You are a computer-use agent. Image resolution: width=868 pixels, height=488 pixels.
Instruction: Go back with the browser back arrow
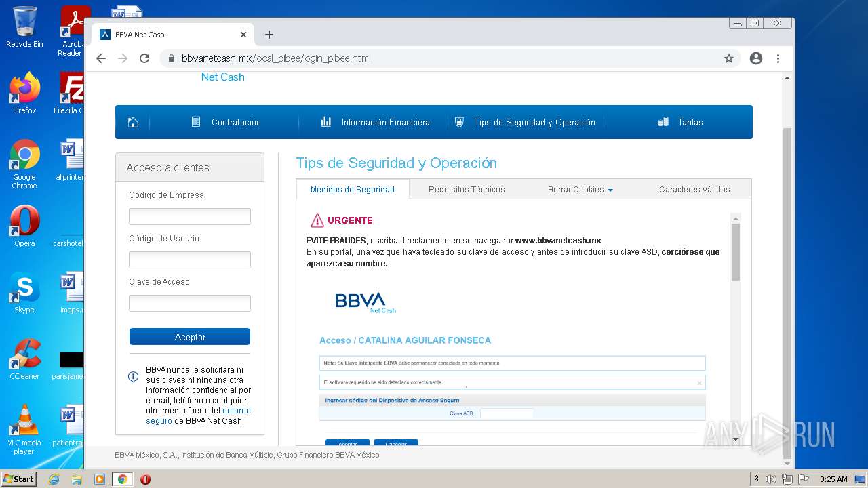tap(101, 58)
